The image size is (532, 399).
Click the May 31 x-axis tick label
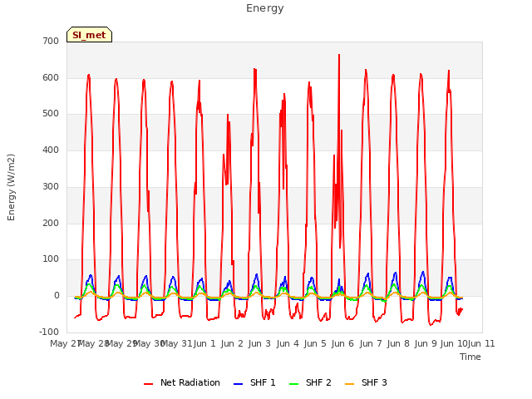point(176,343)
